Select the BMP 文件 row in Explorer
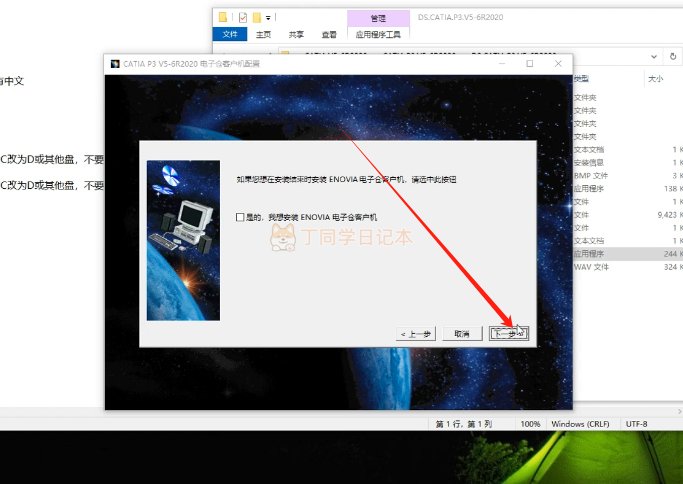The width and height of the screenshot is (683, 484). (x=627, y=176)
